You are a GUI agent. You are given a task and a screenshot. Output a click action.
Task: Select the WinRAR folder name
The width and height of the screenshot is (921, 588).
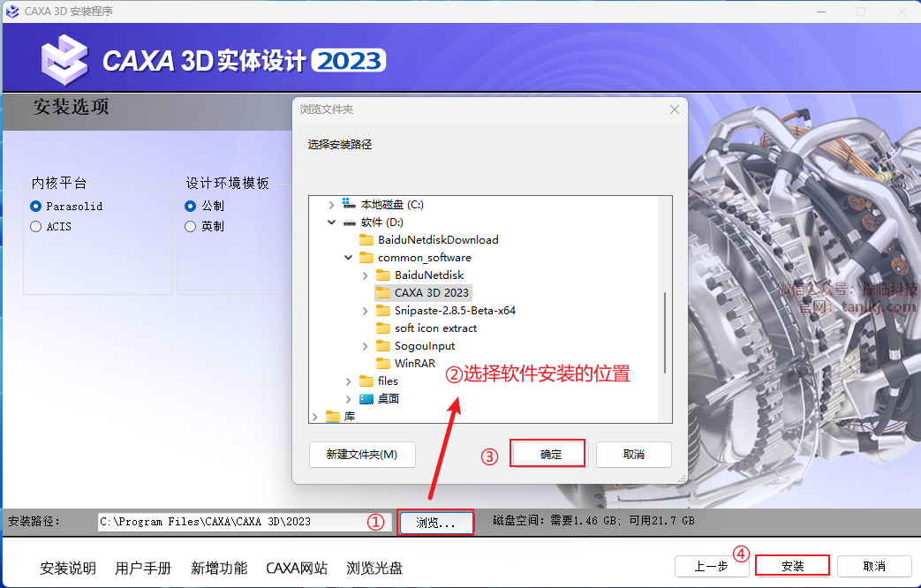click(415, 363)
